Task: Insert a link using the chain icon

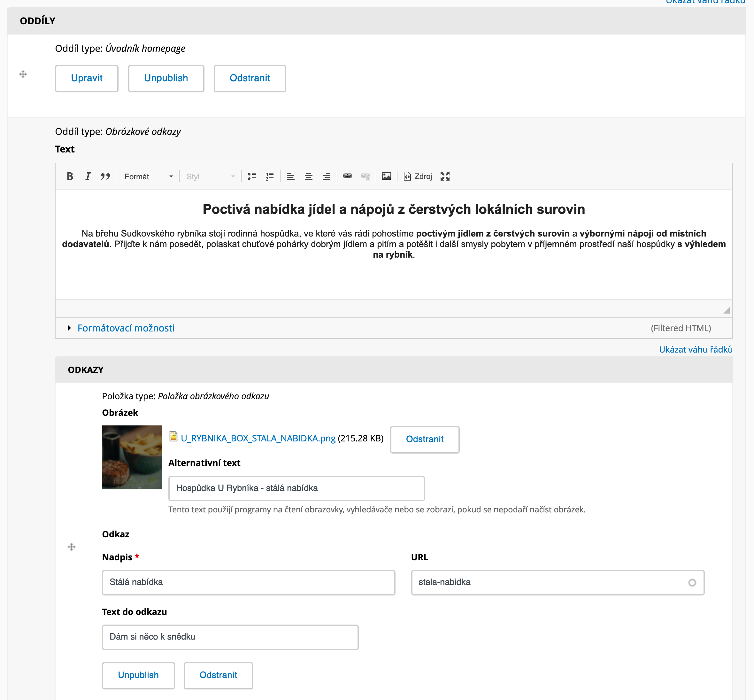Action: click(x=348, y=176)
